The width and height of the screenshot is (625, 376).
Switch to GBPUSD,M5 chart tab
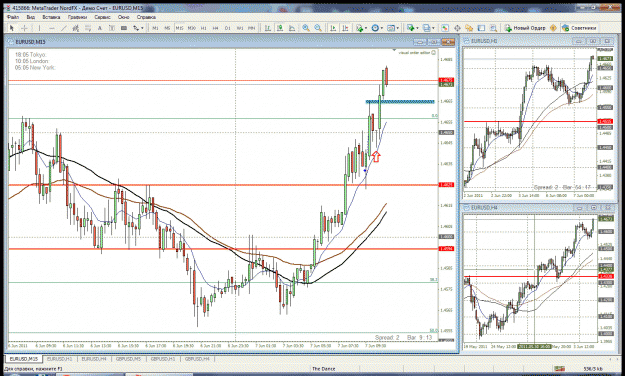tap(128, 359)
